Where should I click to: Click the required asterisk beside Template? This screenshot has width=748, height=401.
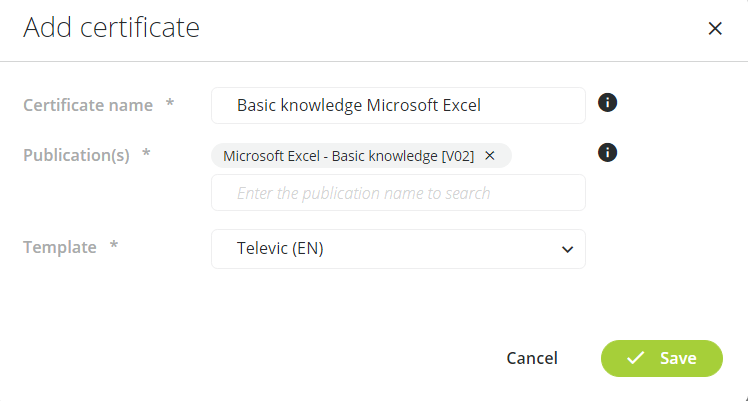point(114,245)
